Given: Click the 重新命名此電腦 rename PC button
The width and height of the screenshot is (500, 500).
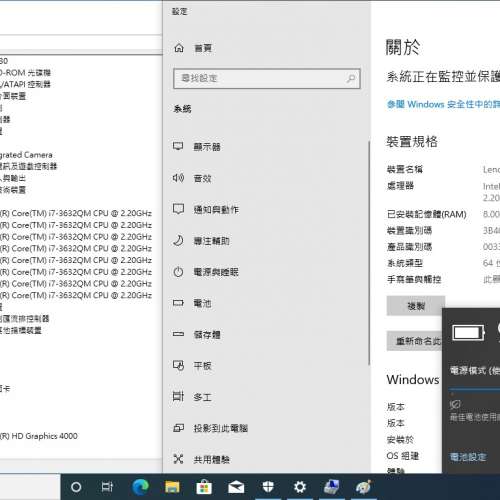Looking at the screenshot, I should [x=414, y=341].
